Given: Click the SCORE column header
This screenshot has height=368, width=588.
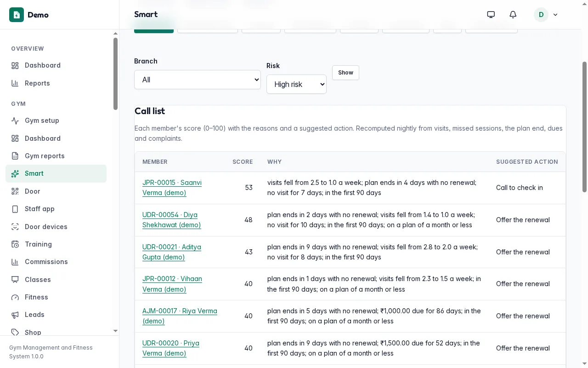Looking at the screenshot, I should click(243, 162).
